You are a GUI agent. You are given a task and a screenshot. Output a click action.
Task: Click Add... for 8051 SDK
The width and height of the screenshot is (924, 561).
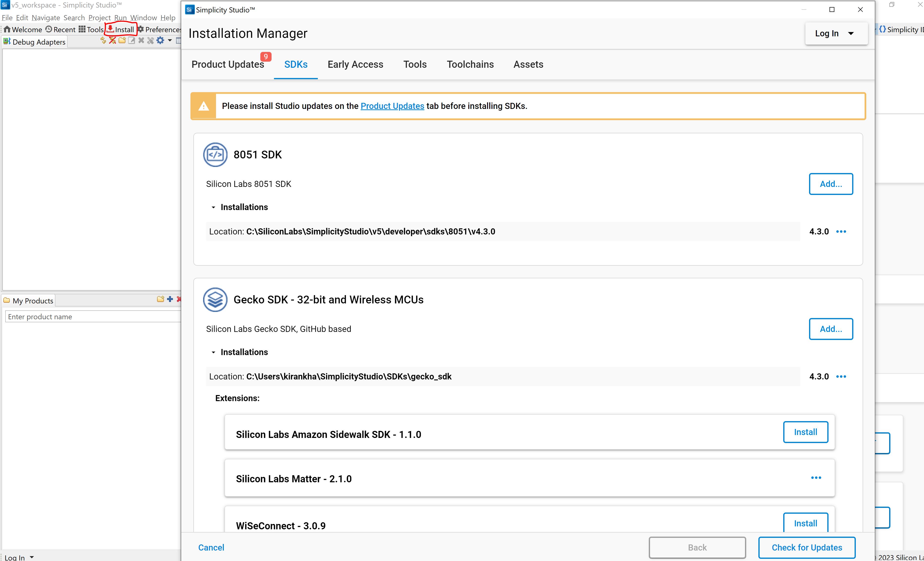[831, 184]
